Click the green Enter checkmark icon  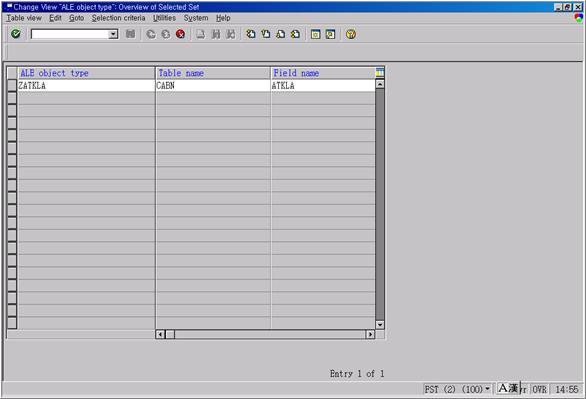pos(16,34)
